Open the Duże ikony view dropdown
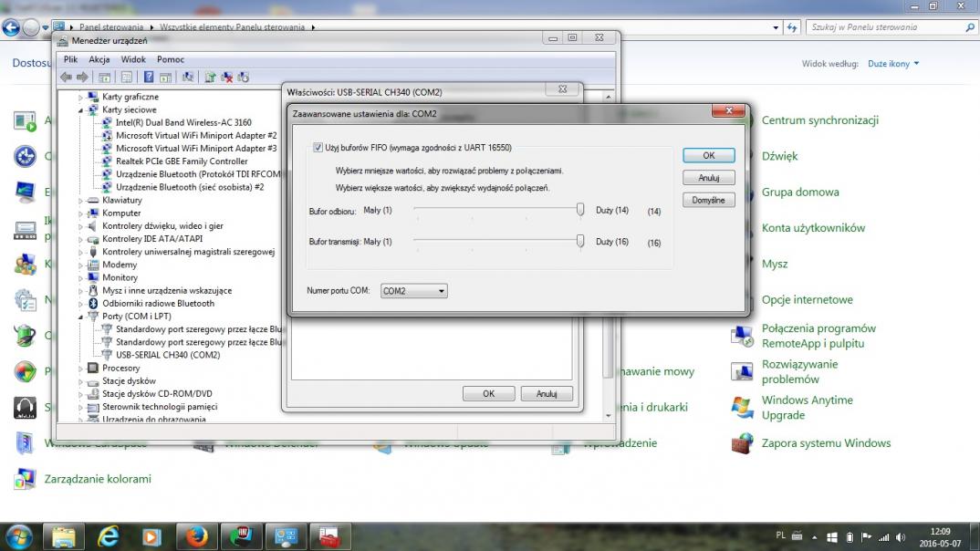 pos(893,64)
